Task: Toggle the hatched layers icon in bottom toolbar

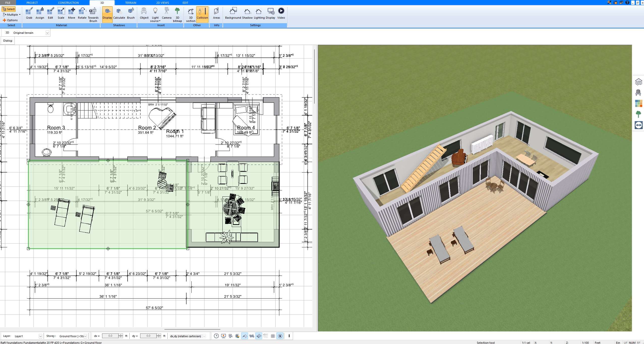Action: [x=252, y=336]
